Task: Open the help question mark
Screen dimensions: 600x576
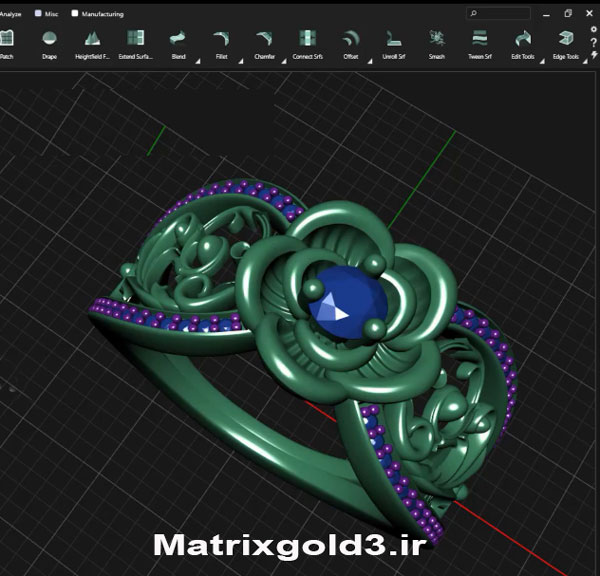Action: (x=593, y=42)
